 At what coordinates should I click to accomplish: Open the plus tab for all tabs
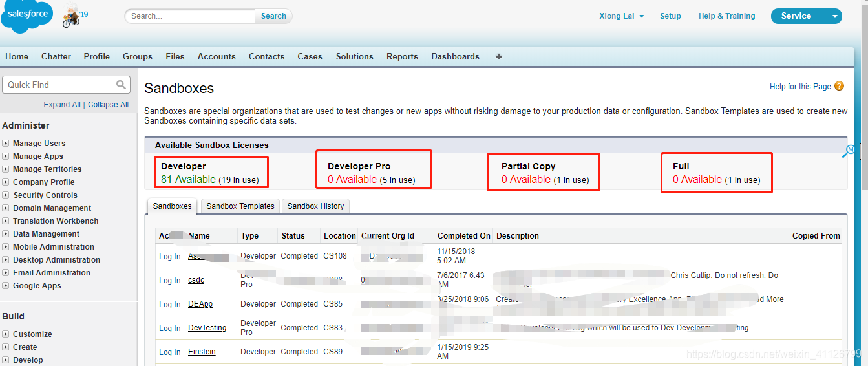click(x=498, y=56)
